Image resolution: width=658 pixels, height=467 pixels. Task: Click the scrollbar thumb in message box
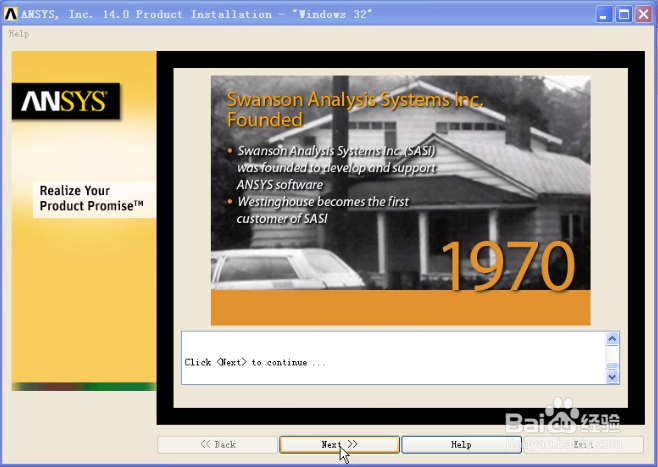612,365
